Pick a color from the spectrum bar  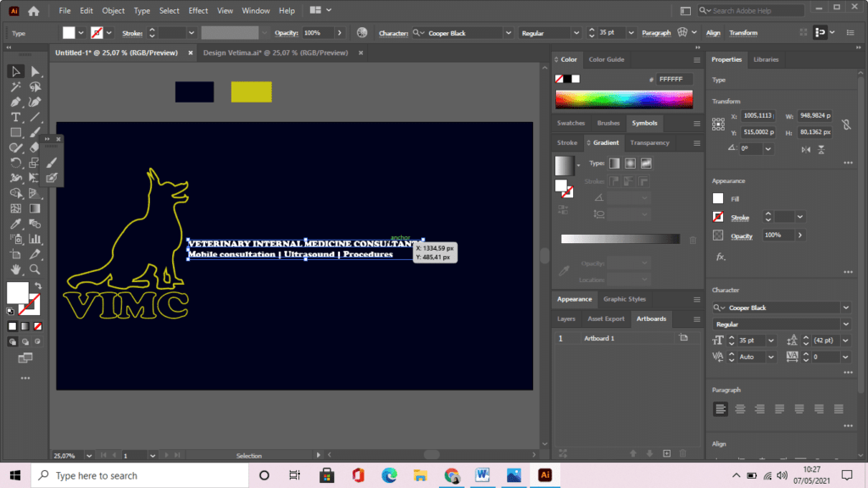(x=624, y=99)
